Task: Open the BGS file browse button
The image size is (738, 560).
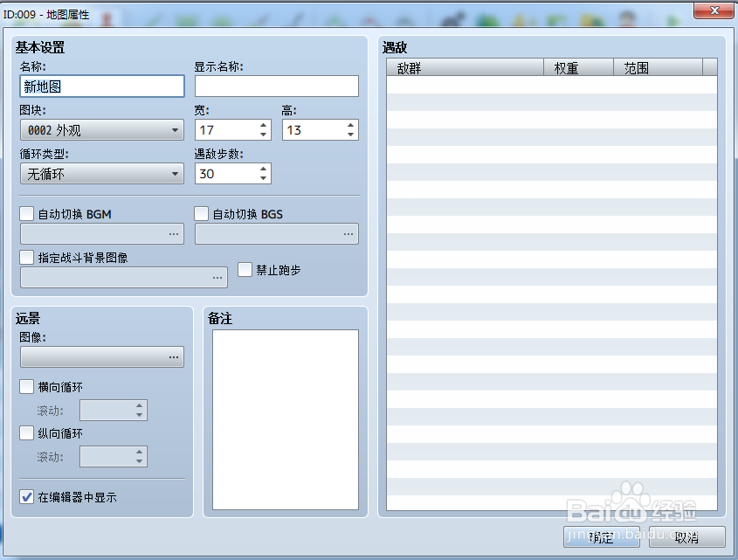Action: pos(348,233)
